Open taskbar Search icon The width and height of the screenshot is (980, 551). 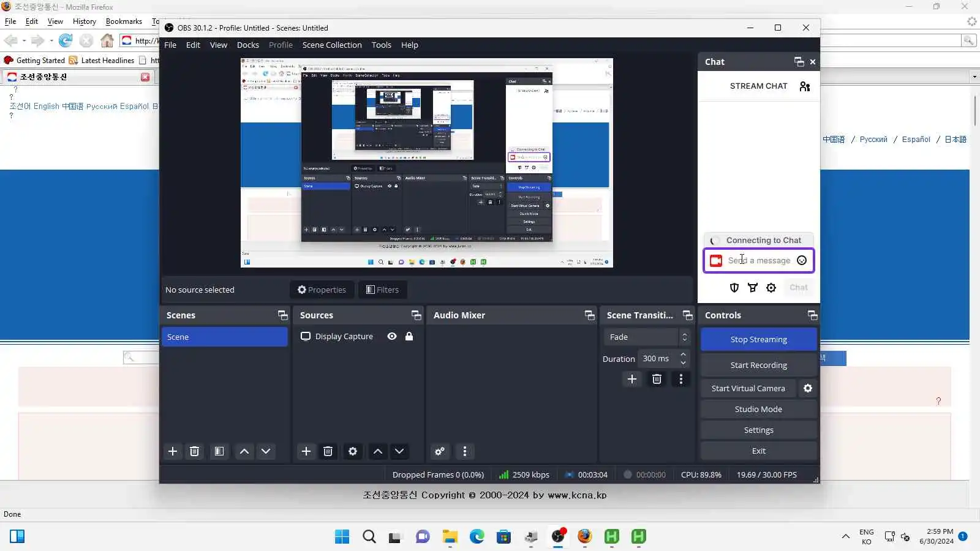coord(369,536)
